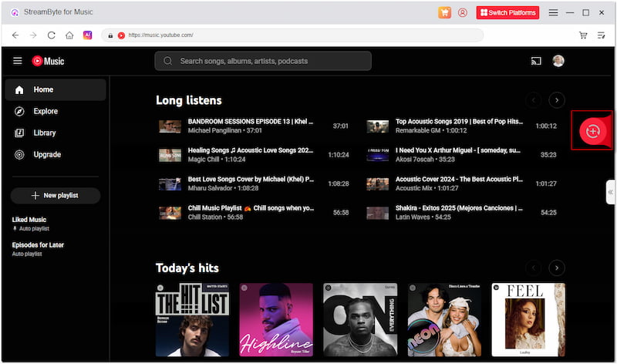Viewport: 617px width, 364px height.
Task: Click thumbnail of Best Love Songs Cover
Action: coord(170,184)
